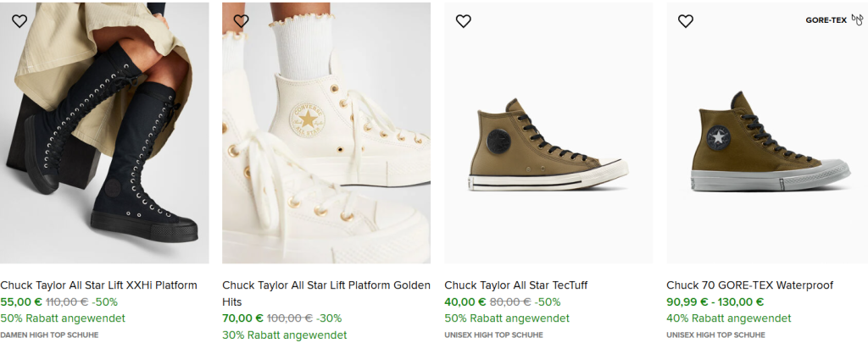View the Chuck 70 GORE-TEX product image
The width and height of the screenshot is (868, 343).
(x=771, y=144)
